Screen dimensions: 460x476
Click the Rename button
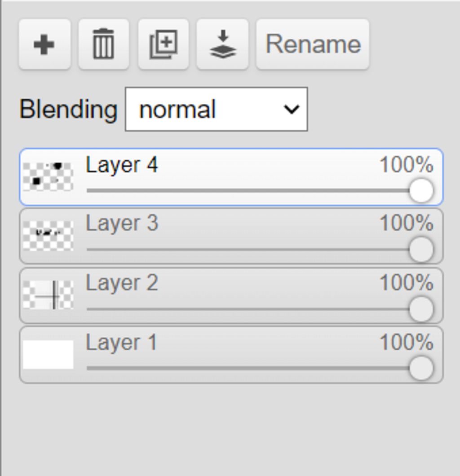coord(313,44)
